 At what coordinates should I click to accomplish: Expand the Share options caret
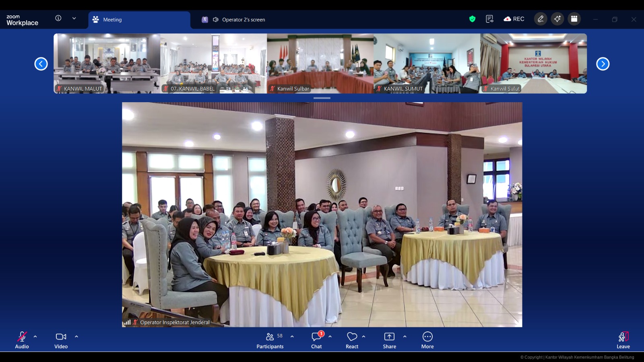[405, 336]
